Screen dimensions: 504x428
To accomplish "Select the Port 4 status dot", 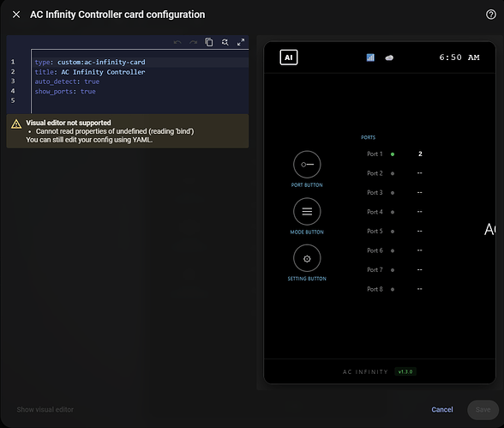I will click(x=393, y=212).
